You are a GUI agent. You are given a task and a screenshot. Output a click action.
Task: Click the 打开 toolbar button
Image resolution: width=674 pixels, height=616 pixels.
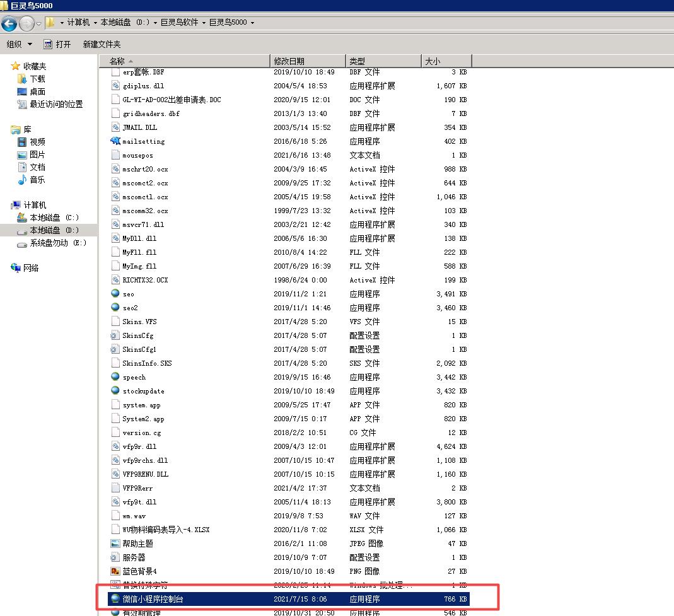[x=57, y=44]
